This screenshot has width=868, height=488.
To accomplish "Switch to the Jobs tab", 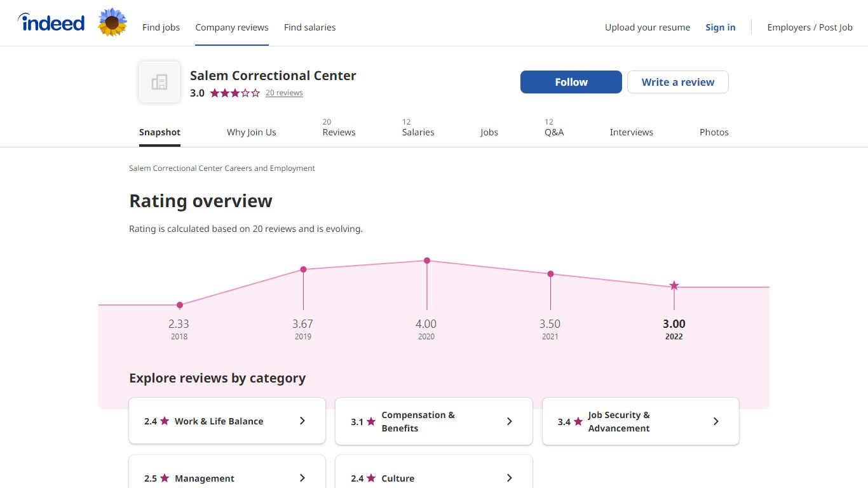I will pos(489,132).
